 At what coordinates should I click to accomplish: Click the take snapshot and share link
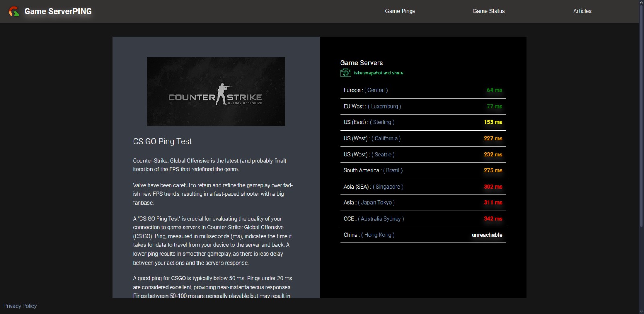[378, 73]
